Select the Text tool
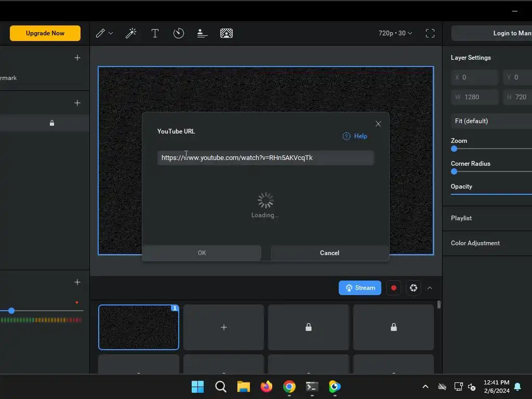Image resolution: width=532 pixels, height=399 pixels. (155, 33)
